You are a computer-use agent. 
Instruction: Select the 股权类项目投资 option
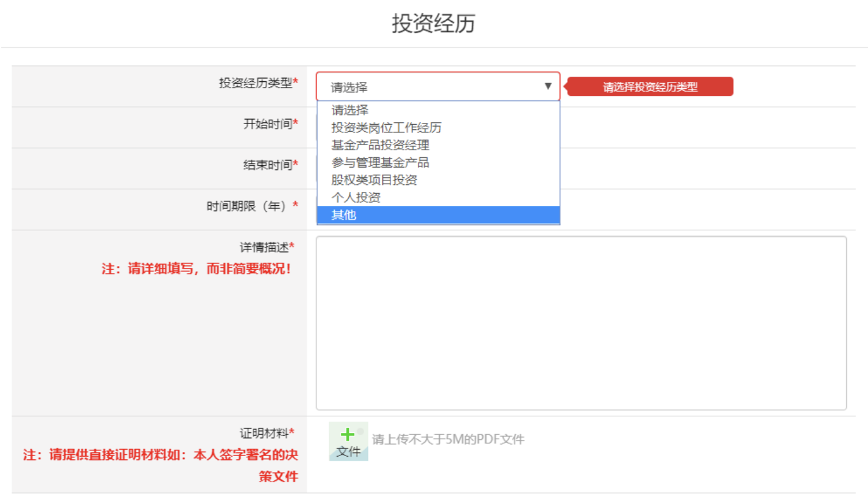click(x=374, y=180)
